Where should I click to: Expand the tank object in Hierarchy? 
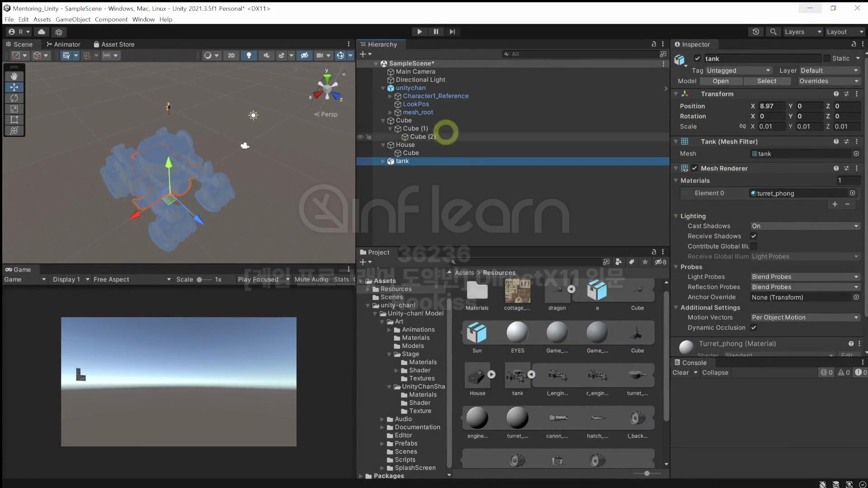pyautogui.click(x=383, y=161)
